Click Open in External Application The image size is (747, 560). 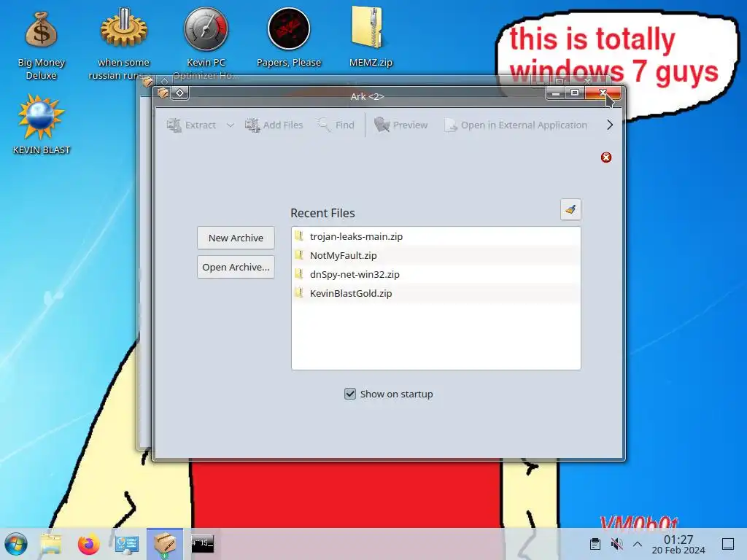(x=516, y=125)
